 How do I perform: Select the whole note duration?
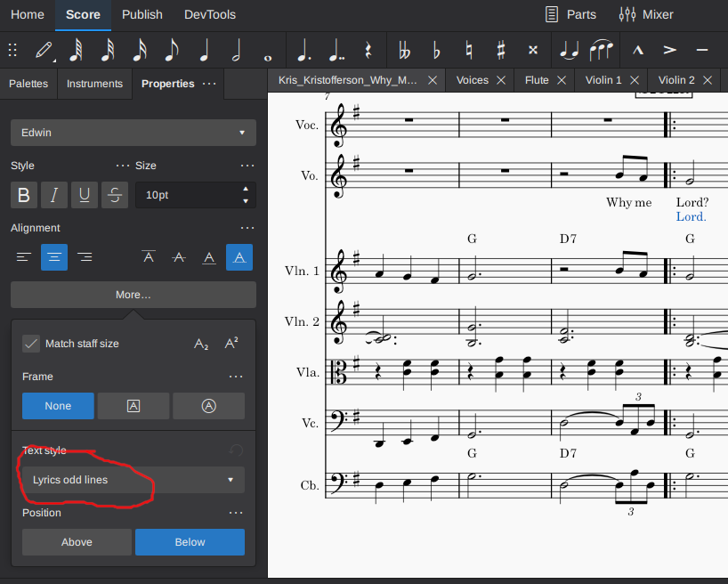click(x=267, y=50)
